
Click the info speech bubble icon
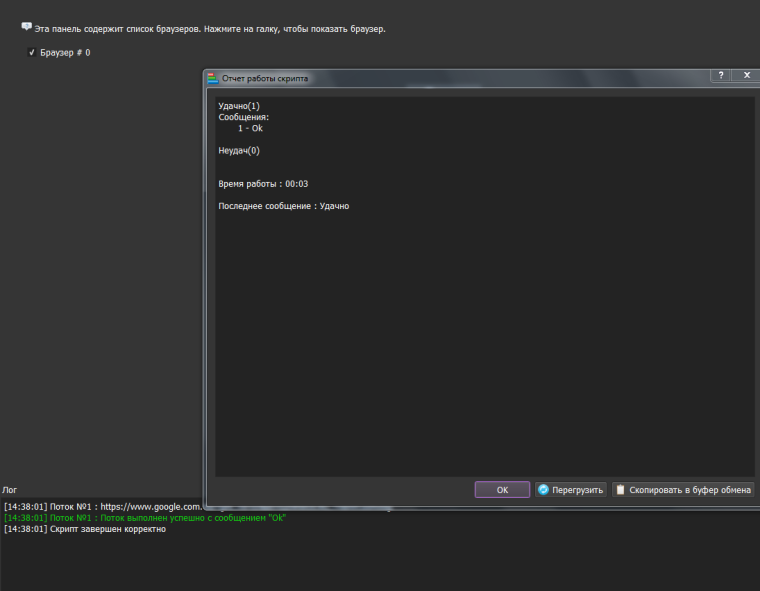pyautogui.click(x=26, y=27)
